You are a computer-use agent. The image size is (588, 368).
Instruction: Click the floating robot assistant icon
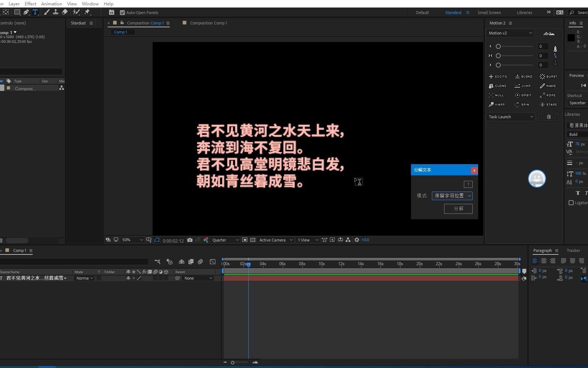tap(537, 179)
